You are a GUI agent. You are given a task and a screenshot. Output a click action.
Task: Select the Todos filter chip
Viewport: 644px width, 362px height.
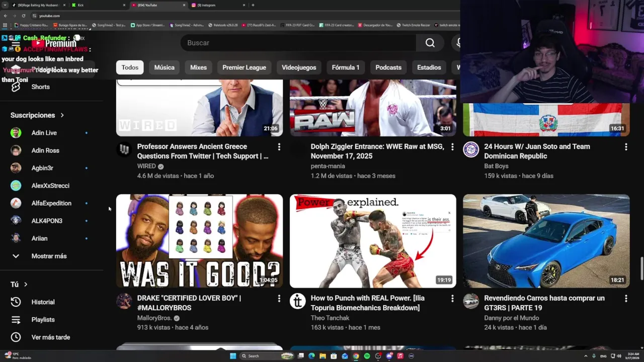tap(130, 67)
